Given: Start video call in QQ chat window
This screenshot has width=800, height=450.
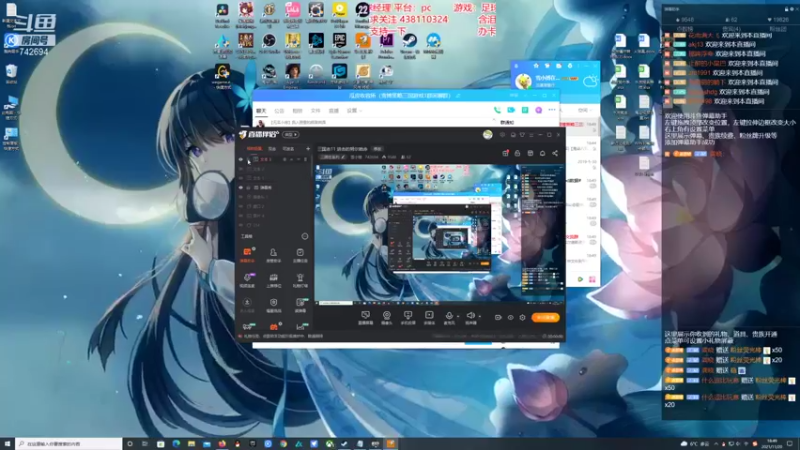Looking at the screenshot, I should coord(511,110).
